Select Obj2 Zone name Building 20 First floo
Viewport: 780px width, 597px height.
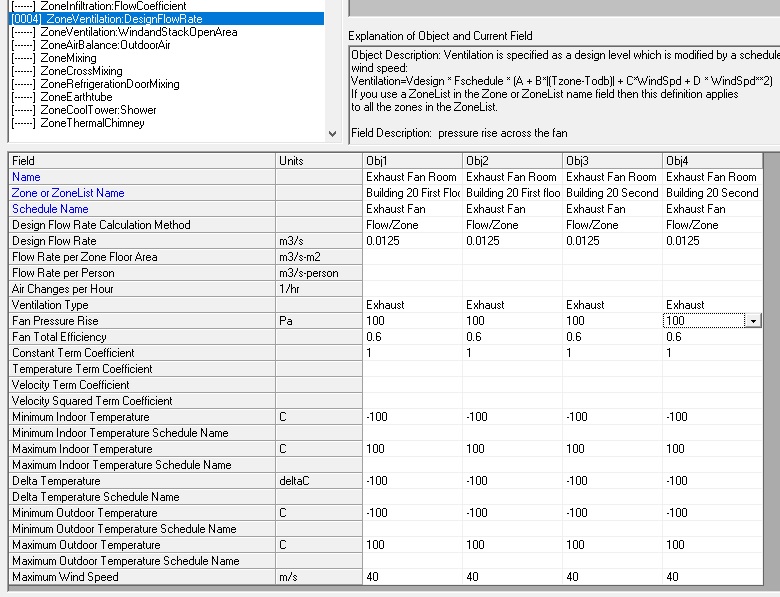coord(512,193)
